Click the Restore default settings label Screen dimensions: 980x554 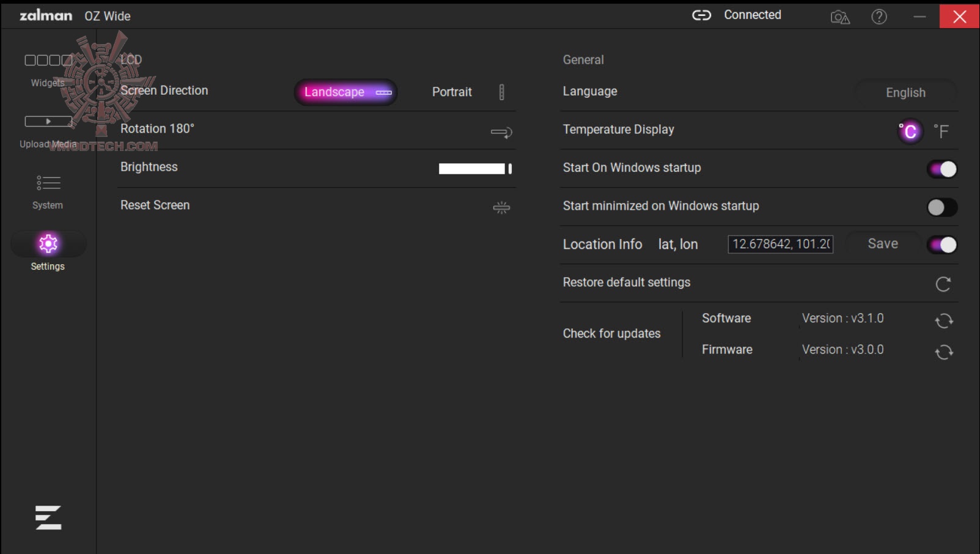[x=626, y=283]
